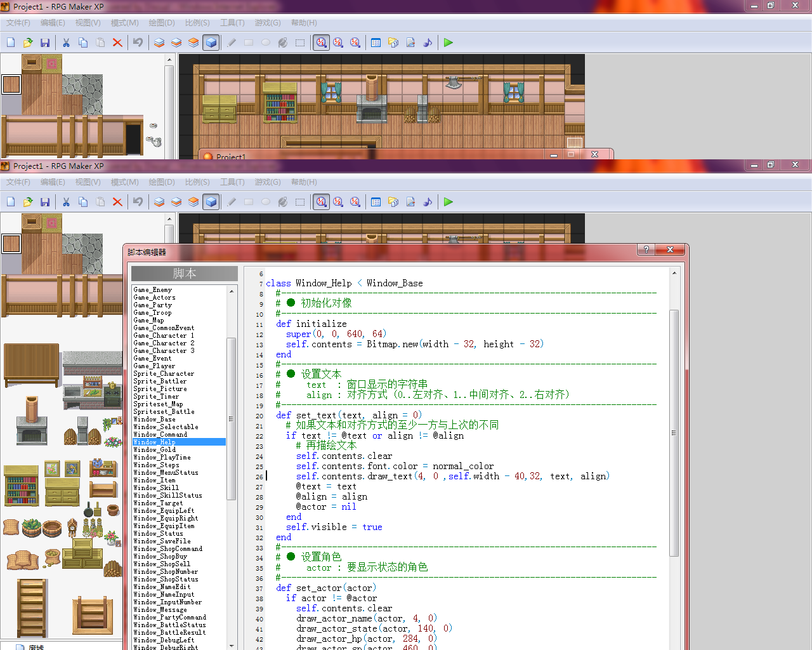Select Game_Player in the script list
Viewport: 812px width, 650px height.
point(154,366)
